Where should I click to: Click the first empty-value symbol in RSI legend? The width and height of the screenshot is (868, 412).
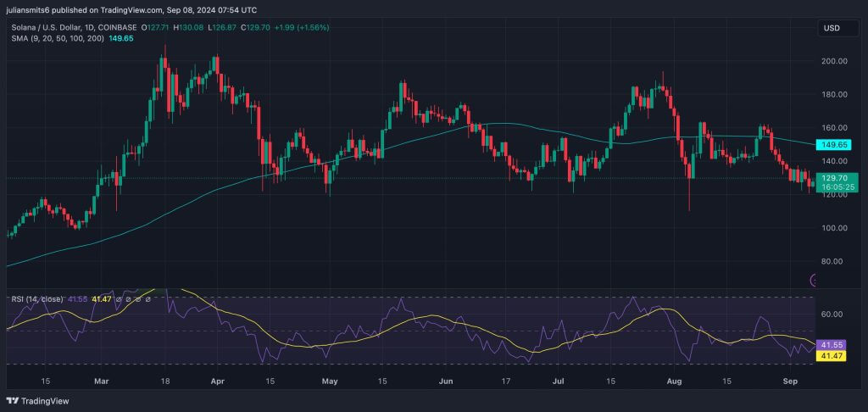(119, 299)
